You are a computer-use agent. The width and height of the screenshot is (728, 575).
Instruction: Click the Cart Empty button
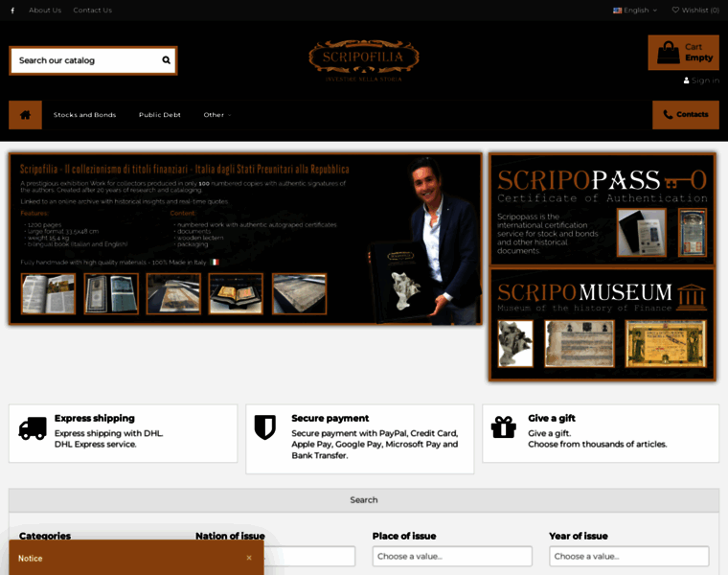pyautogui.click(x=683, y=53)
